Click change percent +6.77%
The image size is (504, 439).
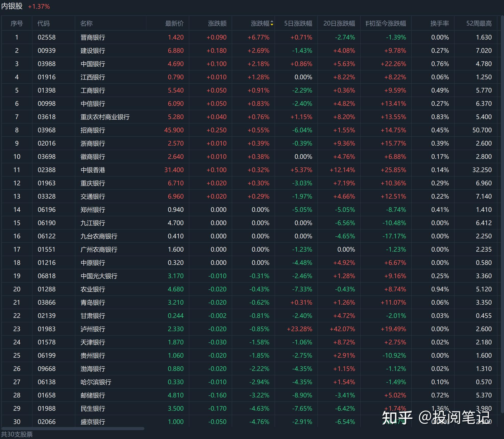[258, 37]
